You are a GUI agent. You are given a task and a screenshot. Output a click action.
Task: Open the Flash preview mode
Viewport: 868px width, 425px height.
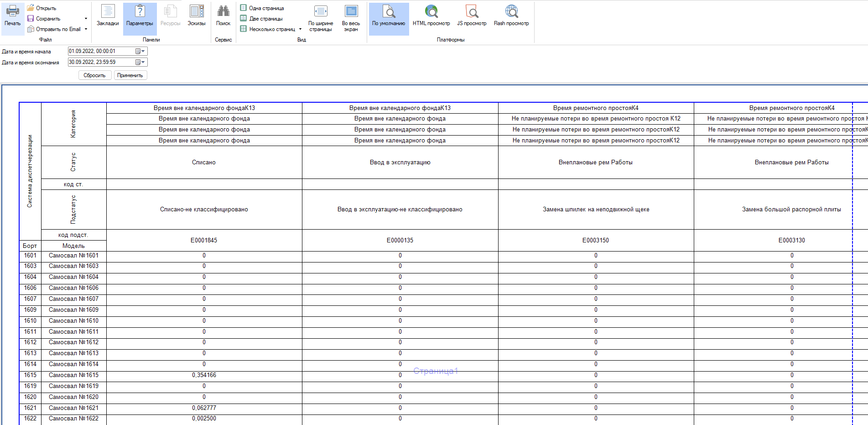pyautogui.click(x=511, y=16)
